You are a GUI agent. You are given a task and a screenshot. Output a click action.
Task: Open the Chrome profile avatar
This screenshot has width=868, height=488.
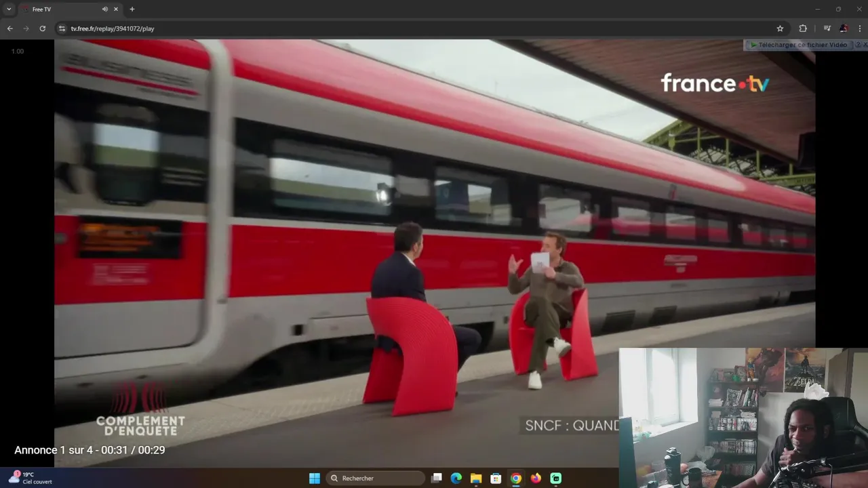coord(844,28)
